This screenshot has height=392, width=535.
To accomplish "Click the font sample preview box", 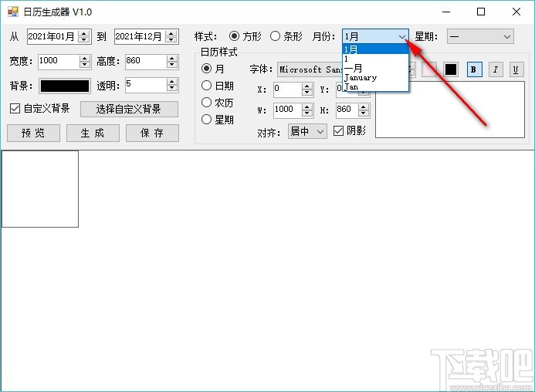I will click(450, 110).
